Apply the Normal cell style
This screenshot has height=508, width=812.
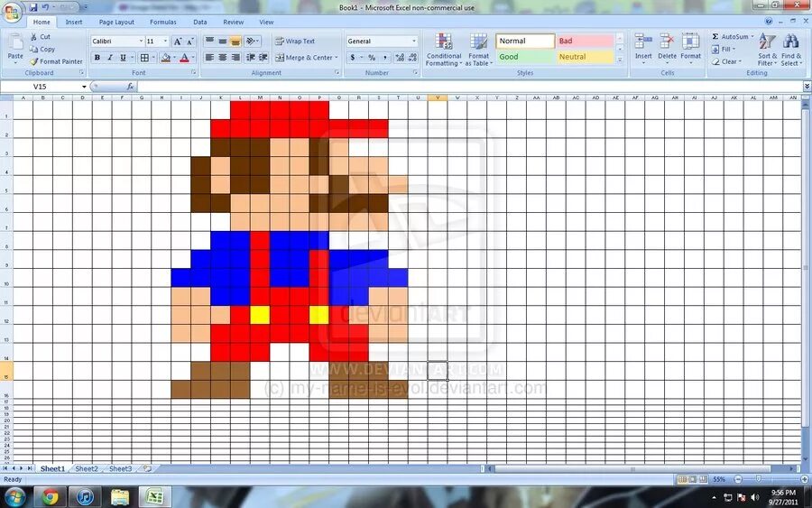pyautogui.click(x=525, y=41)
